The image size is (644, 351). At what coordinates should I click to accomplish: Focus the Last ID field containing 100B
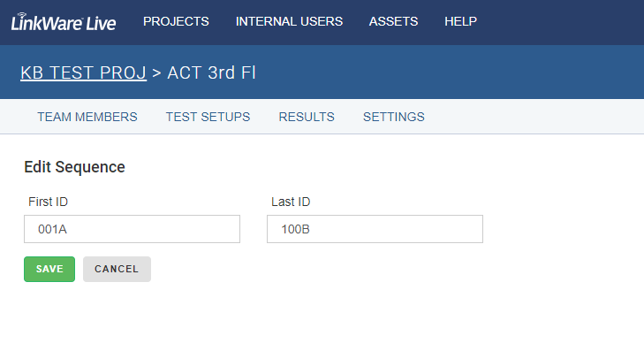coord(375,229)
